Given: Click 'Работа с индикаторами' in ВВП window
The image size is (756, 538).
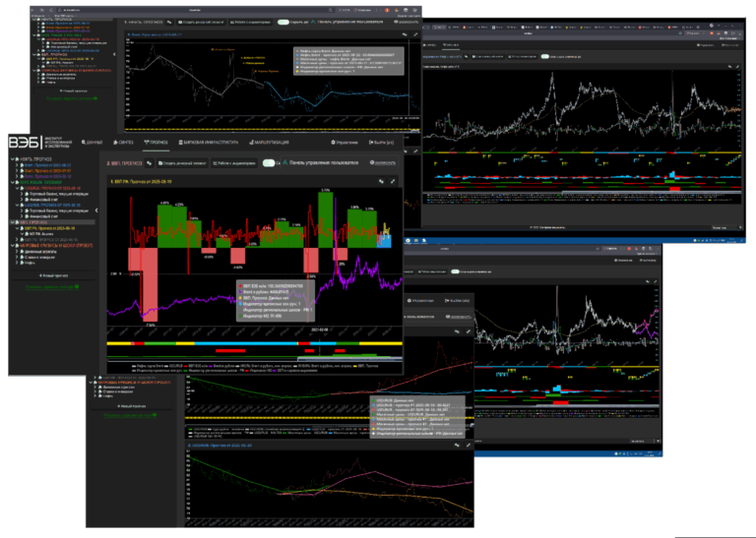Looking at the screenshot, I should [x=234, y=163].
